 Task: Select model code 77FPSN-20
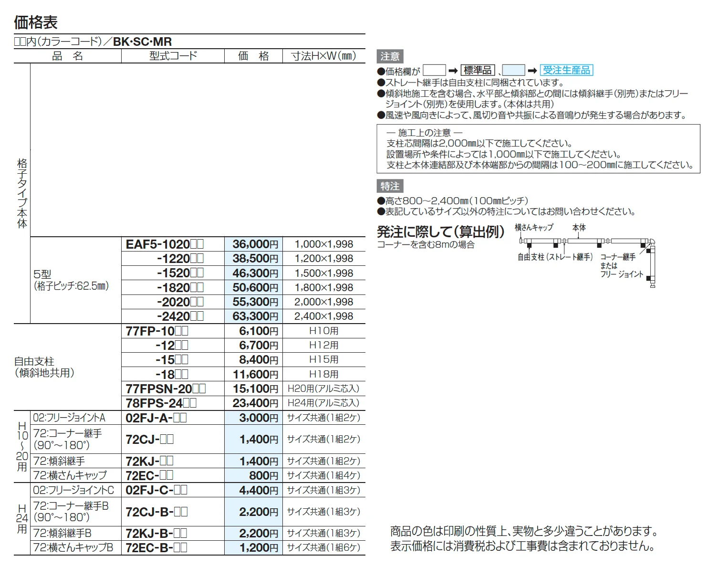click(x=166, y=389)
